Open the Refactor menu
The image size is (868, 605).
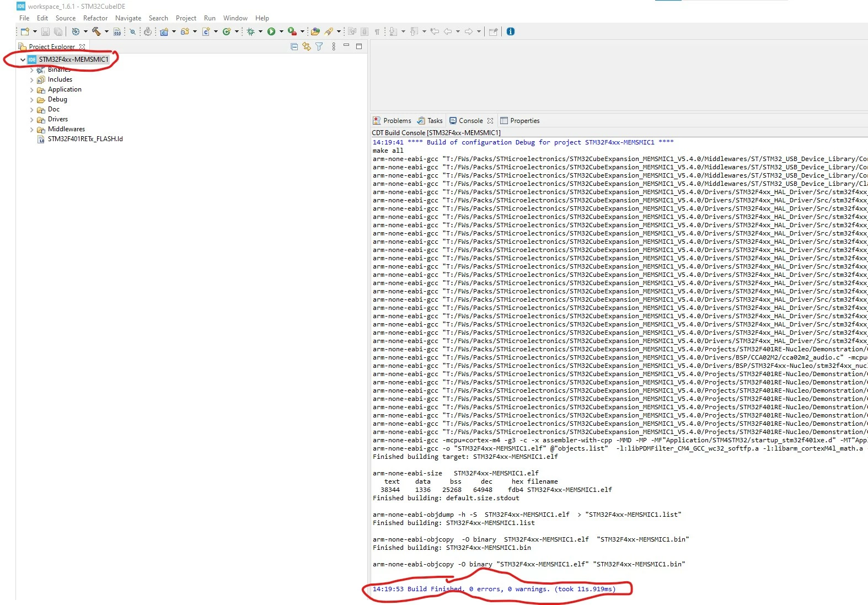point(95,18)
